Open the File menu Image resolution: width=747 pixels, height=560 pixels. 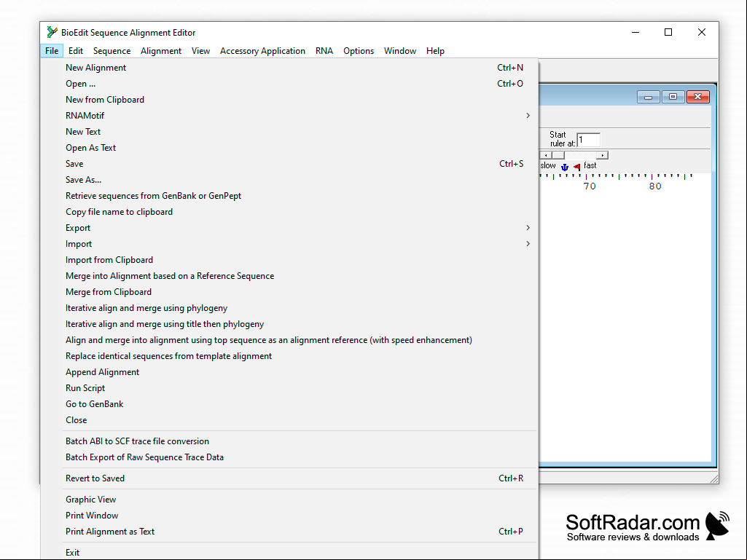[x=52, y=51]
